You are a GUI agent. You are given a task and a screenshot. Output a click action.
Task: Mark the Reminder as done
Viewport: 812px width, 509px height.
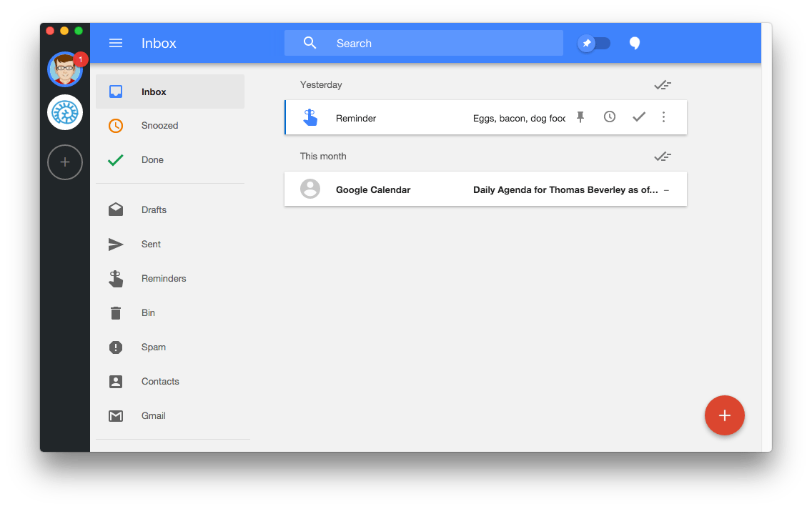click(639, 117)
